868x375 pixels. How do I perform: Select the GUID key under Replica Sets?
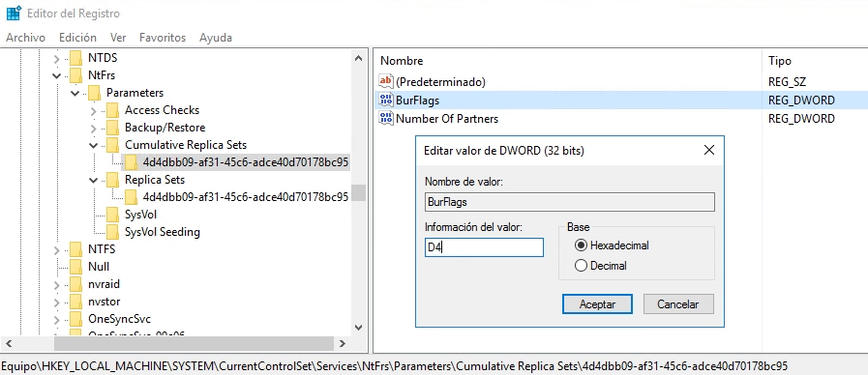tap(245, 197)
